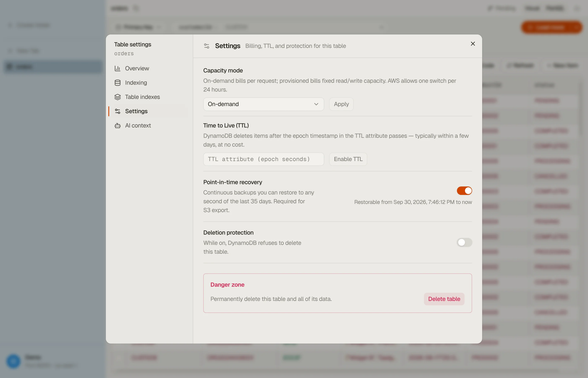Click the Settings sliders icon in sidebar
The image size is (588, 378).
click(118, 111)
